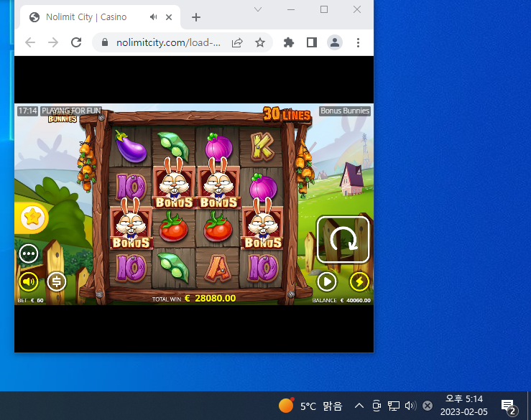
Task: Spin the reels with the large spin button
Action: 343,239
